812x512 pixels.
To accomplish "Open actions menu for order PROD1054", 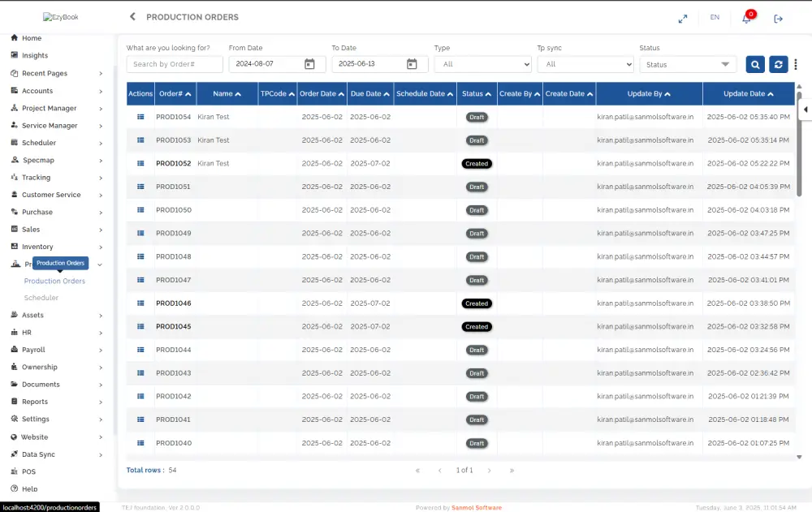I will point(140,118).
